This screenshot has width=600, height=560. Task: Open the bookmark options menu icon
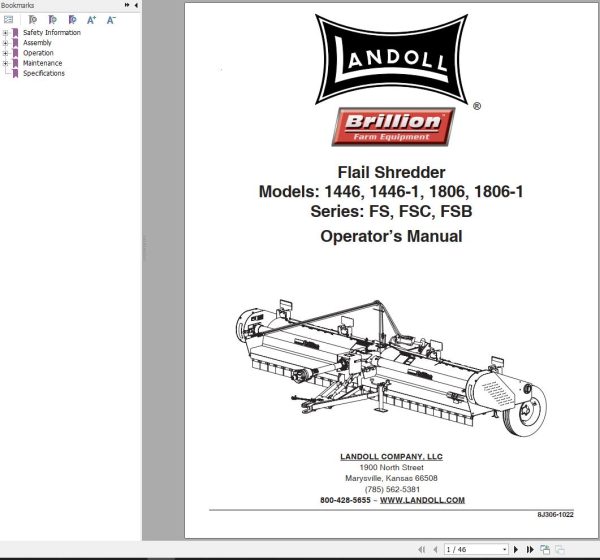(8, 20)
